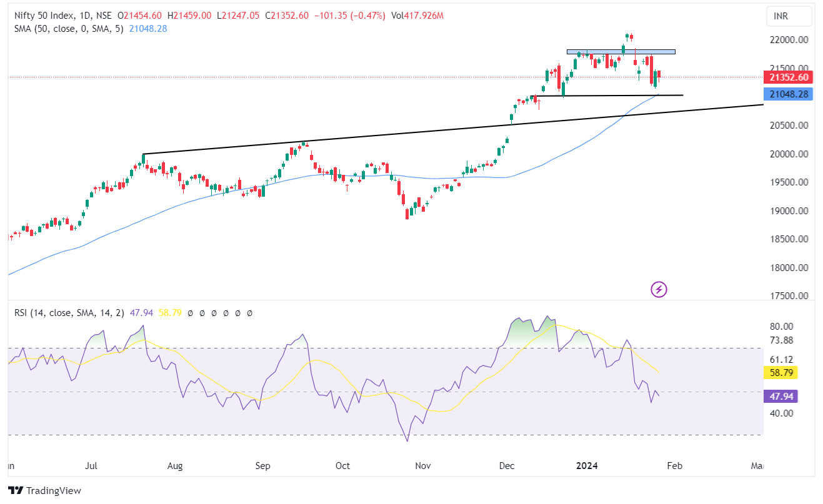Click the RSI (14, close, SMA, 14, 2) legend
Screen dimensions: 823x504
coord(70,312)
